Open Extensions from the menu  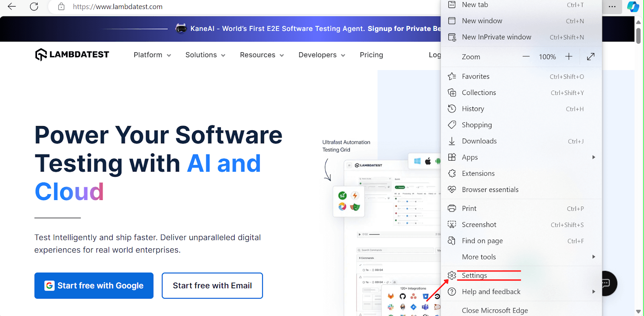coord(521,173)
